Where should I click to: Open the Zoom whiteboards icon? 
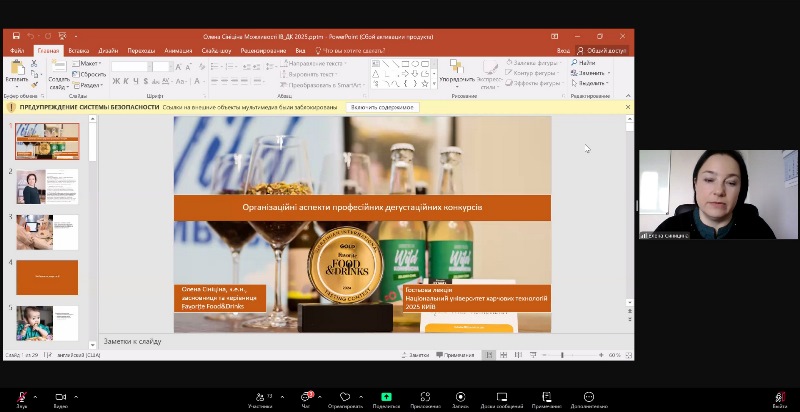[502, 397]
